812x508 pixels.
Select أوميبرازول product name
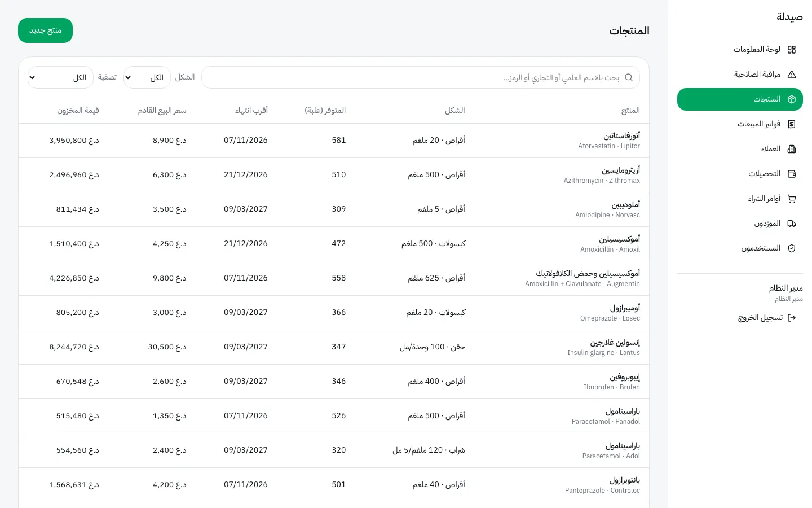click(625, 308)
